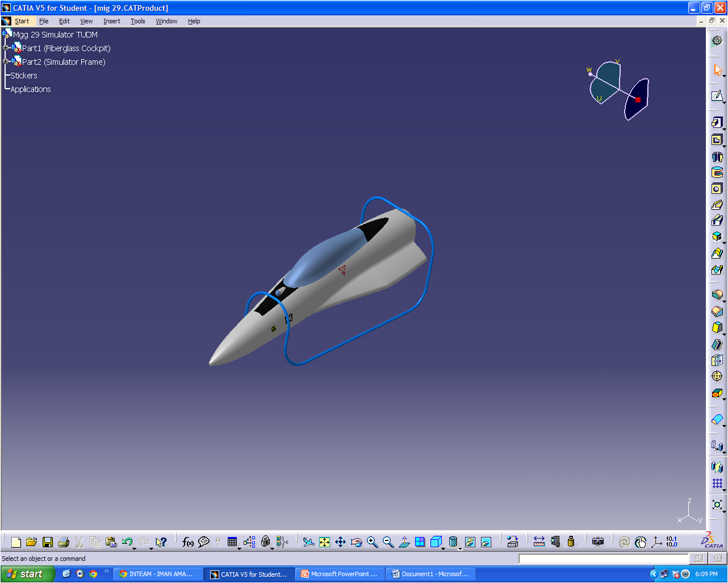Open the Formula f(x) tool
Image resolution: width=728 pixels, height=583 pixels.
(x=188, y=542)
